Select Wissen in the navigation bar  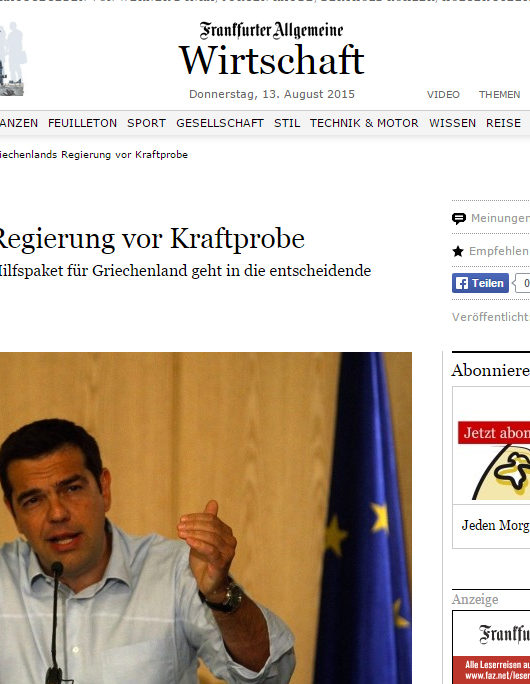[452, 123]
